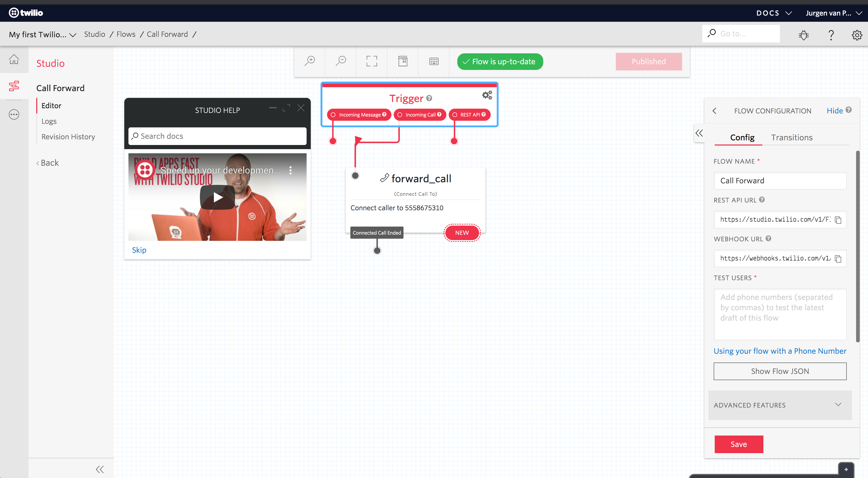The width and height of the screenshot is (868, 478).
Task: Open the settings gear in header
Action: point(857,34)
